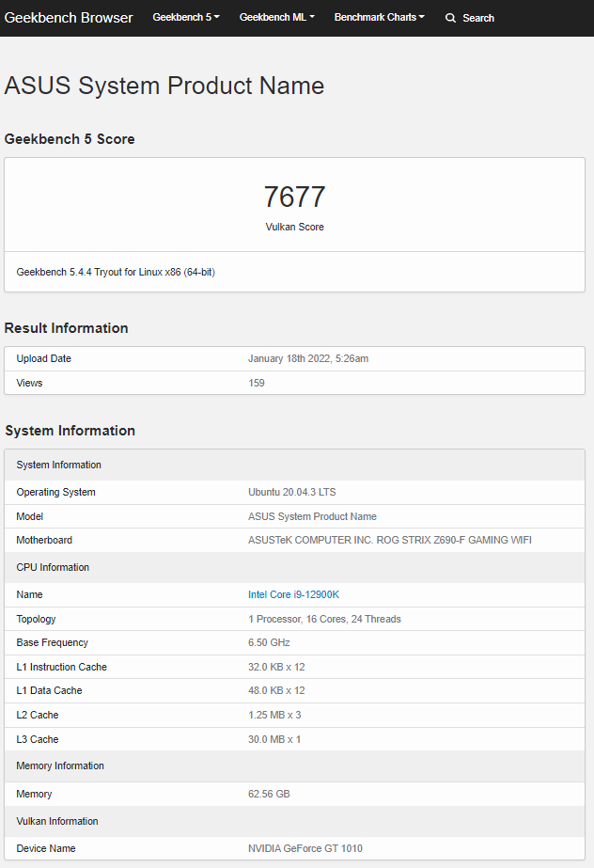The image size is (594, 868).
Task: Click the L3 Cache label
Action: click(38, 739)
